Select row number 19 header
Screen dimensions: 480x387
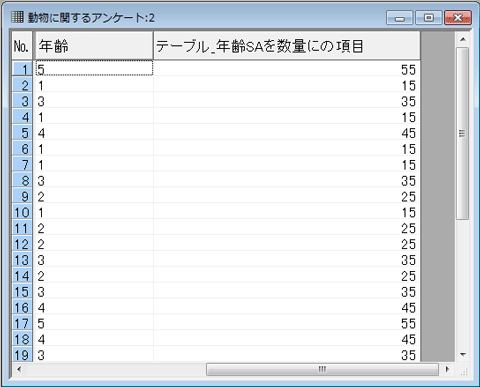[x=22, y=355]
